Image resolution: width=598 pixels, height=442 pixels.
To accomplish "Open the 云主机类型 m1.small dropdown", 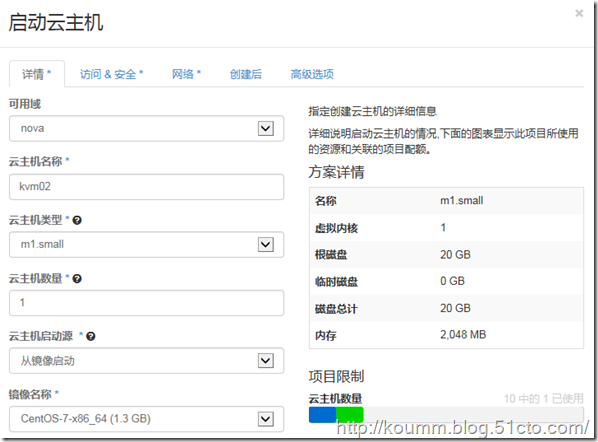I will point(146,244).
